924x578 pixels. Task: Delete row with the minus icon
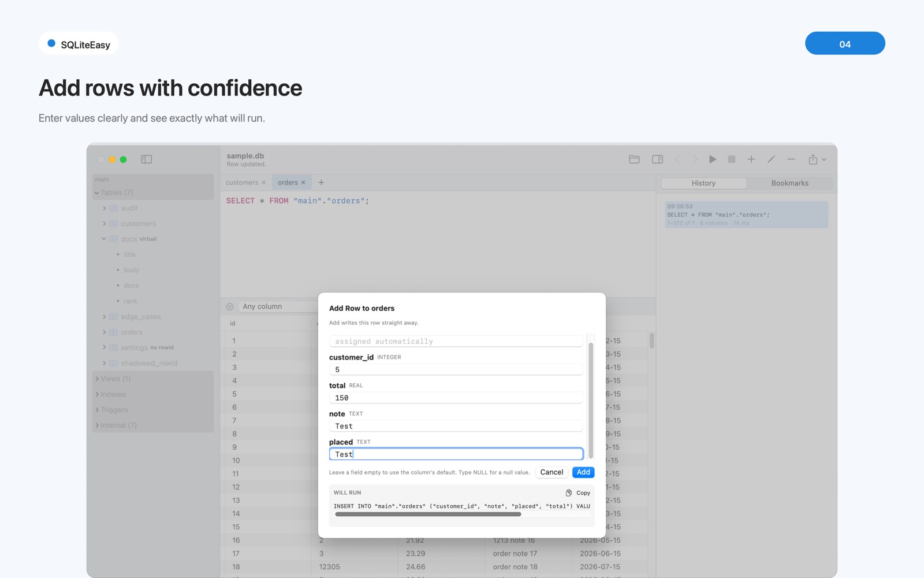tap(791, 160)
